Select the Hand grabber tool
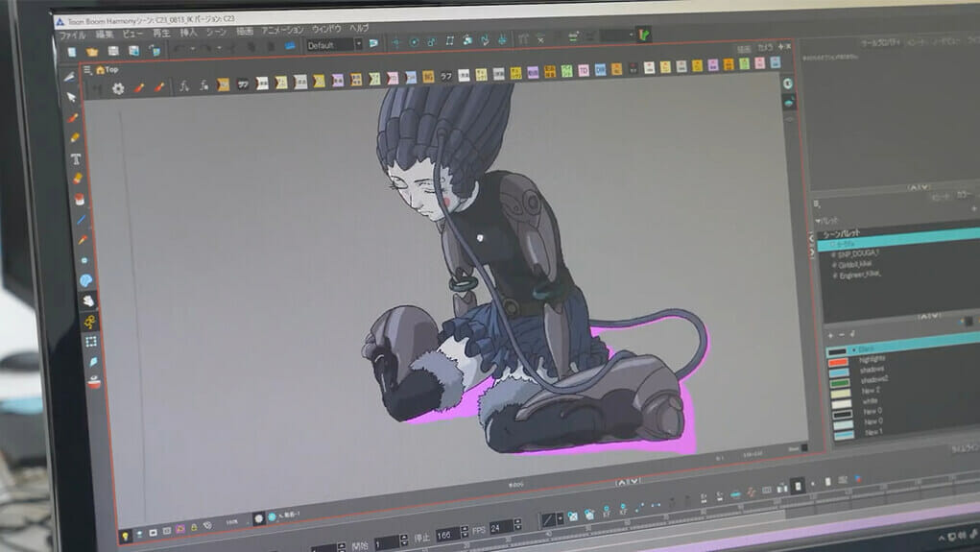Screen dimensions: 980x552 [88, 301]
